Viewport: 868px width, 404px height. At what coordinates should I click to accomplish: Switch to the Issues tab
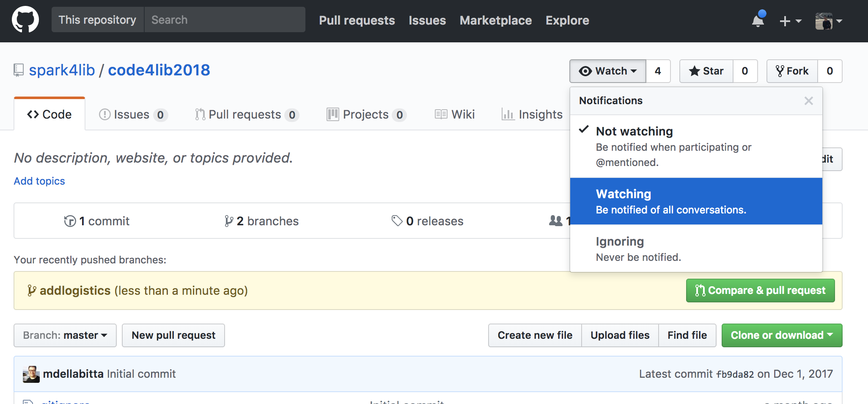(133, 114)
